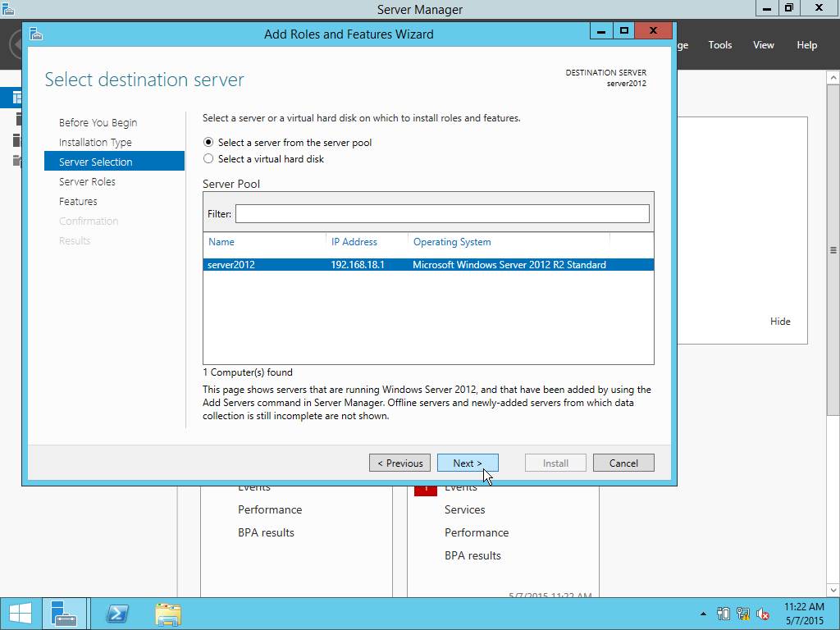Click the muted volume tray icon
The image size is (840, 630).
(762, 614)
